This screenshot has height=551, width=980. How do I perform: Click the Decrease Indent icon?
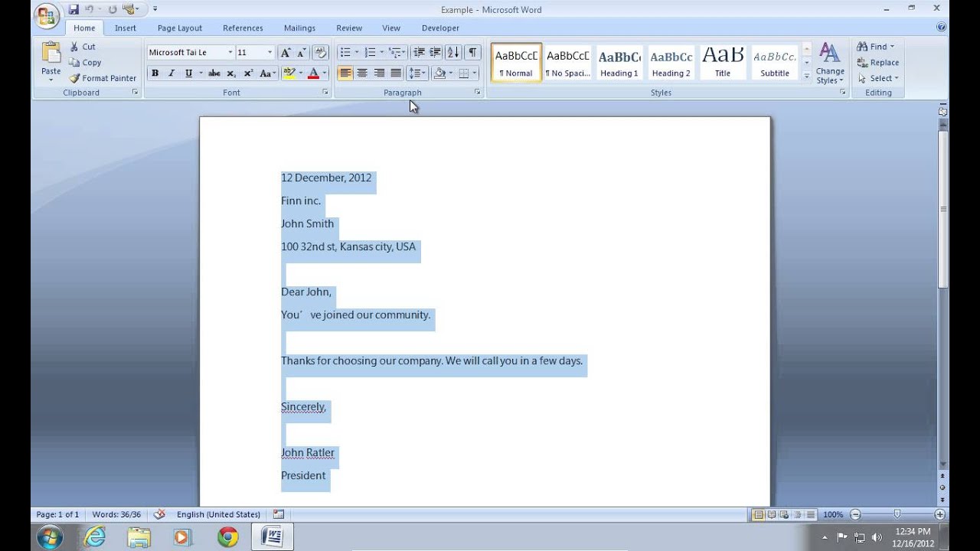click(x=419, y=53)
